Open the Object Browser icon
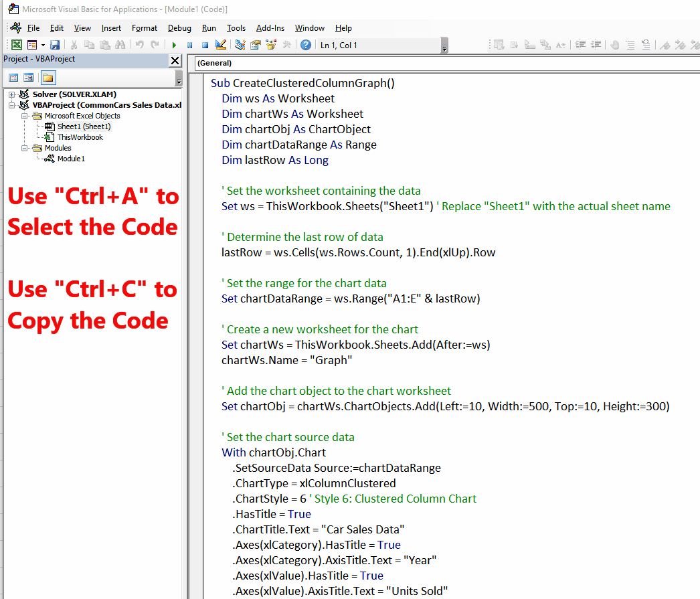This screenshot has height=599, width=700. coord(271,45)
